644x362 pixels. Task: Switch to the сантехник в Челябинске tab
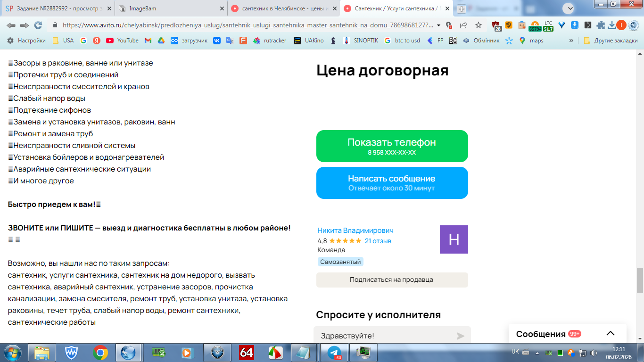coord(283,8)
